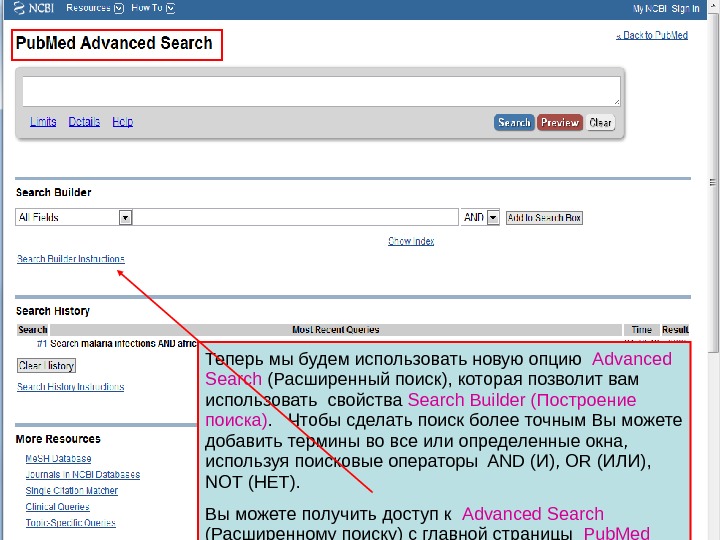
Task: Open the How To dropdown menu
Action: [152, 8]
